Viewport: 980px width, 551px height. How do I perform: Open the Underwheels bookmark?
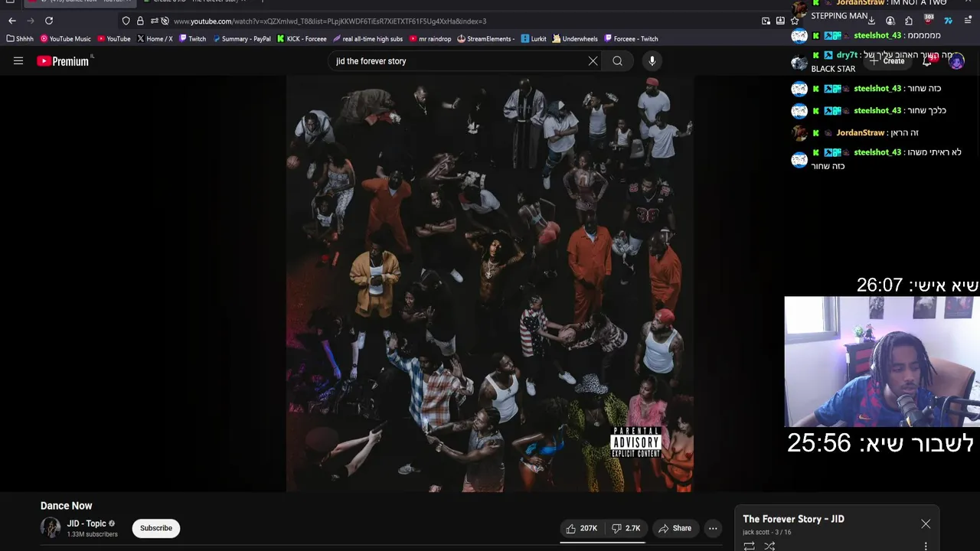coord(575,39)
